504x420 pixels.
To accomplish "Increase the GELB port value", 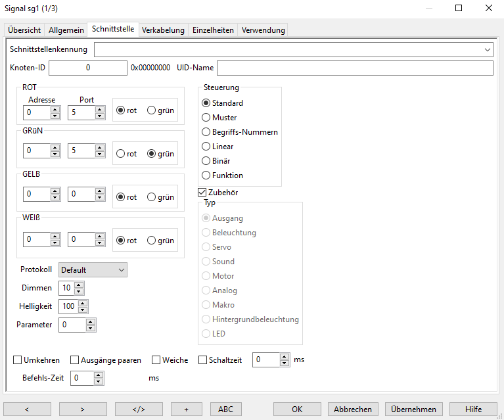I will pyautogui.click(x=100, y=191).
